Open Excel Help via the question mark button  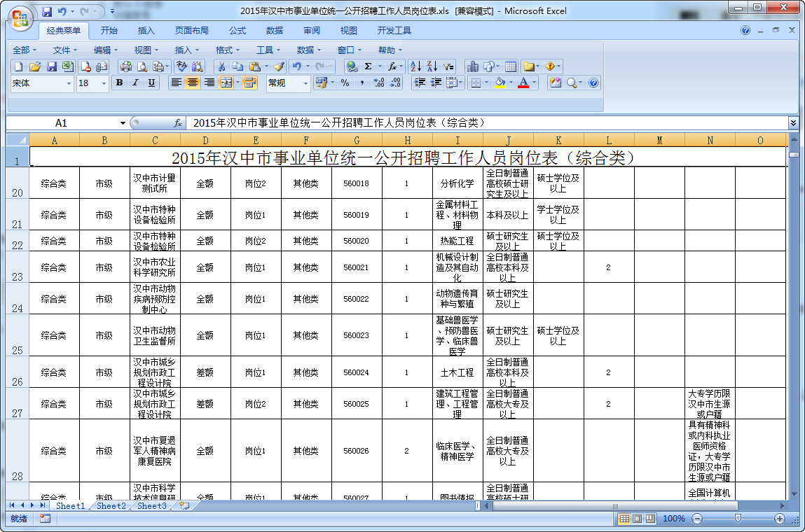(x=744, y=30)
